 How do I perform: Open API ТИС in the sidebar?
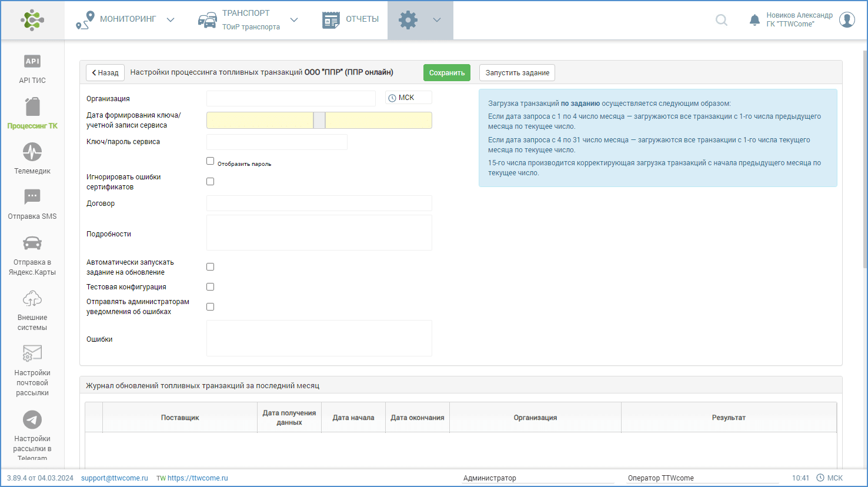pyautogui.click(x=32, y=62)
